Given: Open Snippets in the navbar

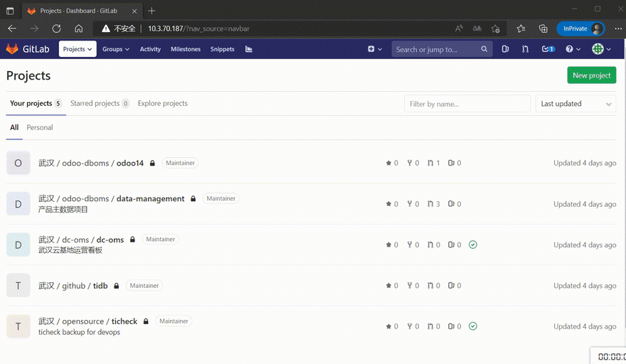Looking at the screenshot, I should coord(223,49).
